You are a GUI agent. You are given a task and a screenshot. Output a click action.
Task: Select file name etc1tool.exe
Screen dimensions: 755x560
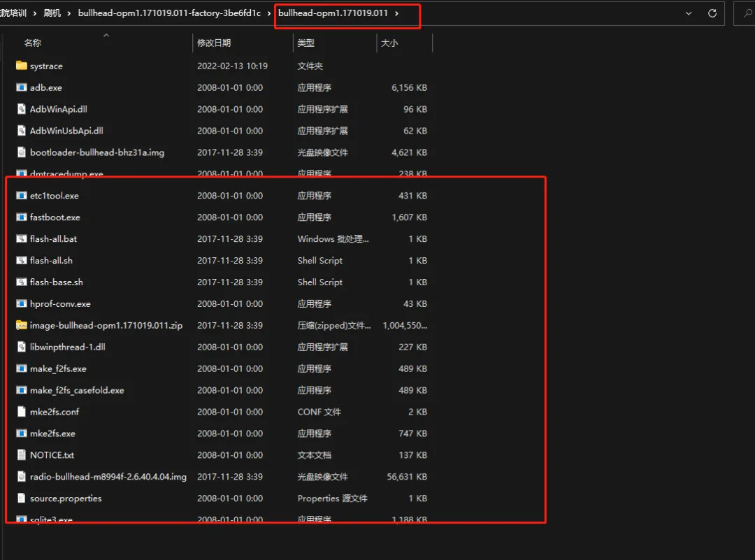click(55, 196)
